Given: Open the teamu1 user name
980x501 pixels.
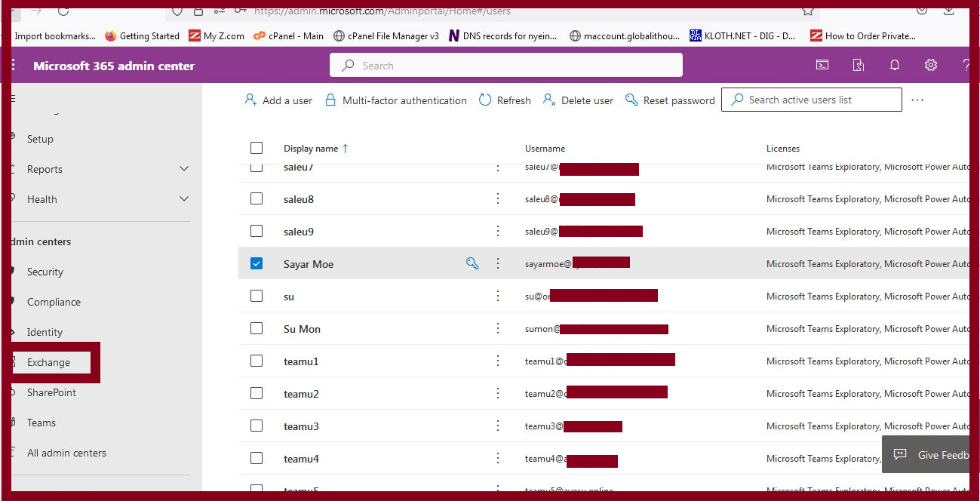Looking at the screenshot, I should 301,361.
